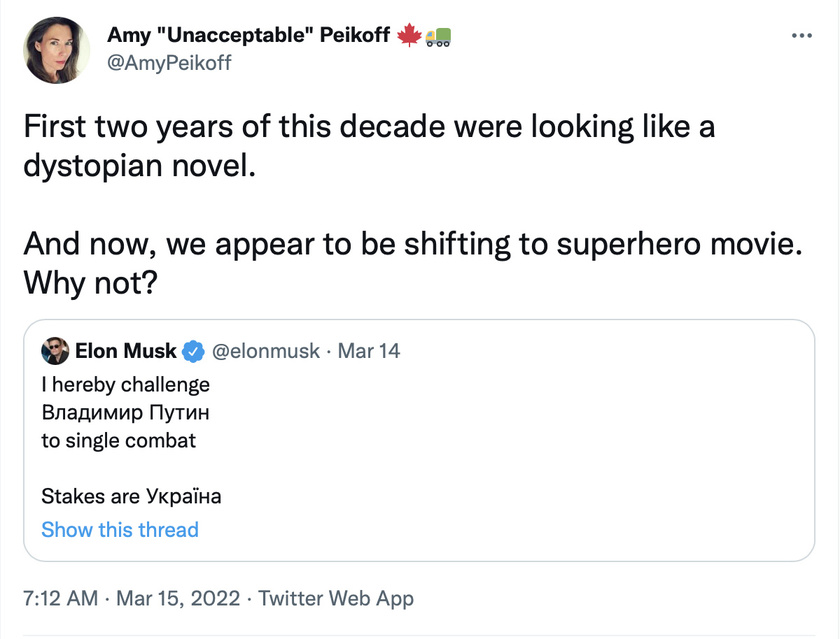The width and height of the screenshot is (840, 639).
Task: Click Amy Peikoff's profile avatar
Action: pyautogui.click(x=56, y=50)
